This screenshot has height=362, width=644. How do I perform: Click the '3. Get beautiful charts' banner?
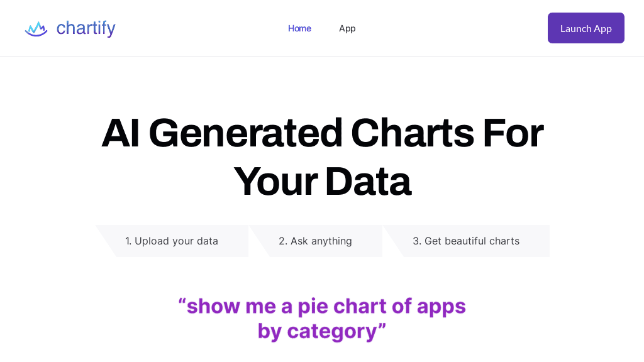pos(466,241)
